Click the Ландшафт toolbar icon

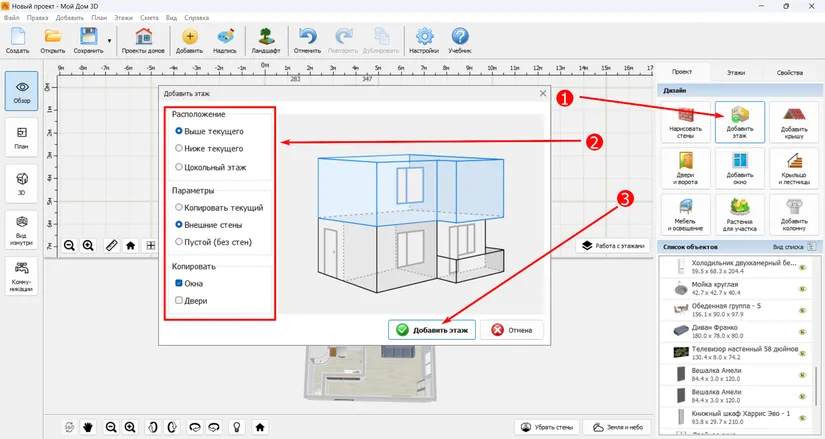(x=266, y=41)
